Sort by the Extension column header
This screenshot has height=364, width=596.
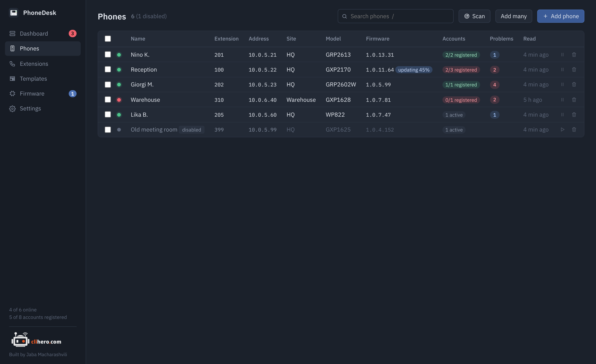226,39
